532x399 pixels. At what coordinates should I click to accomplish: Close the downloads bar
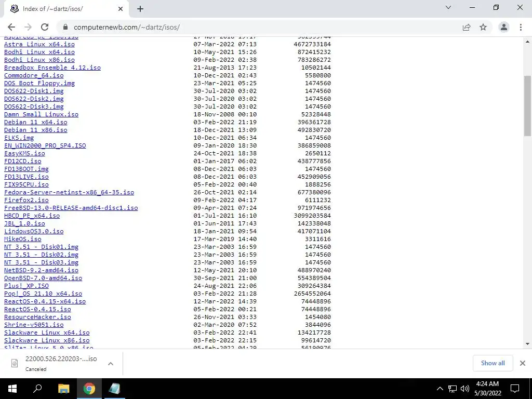(523, 363)
